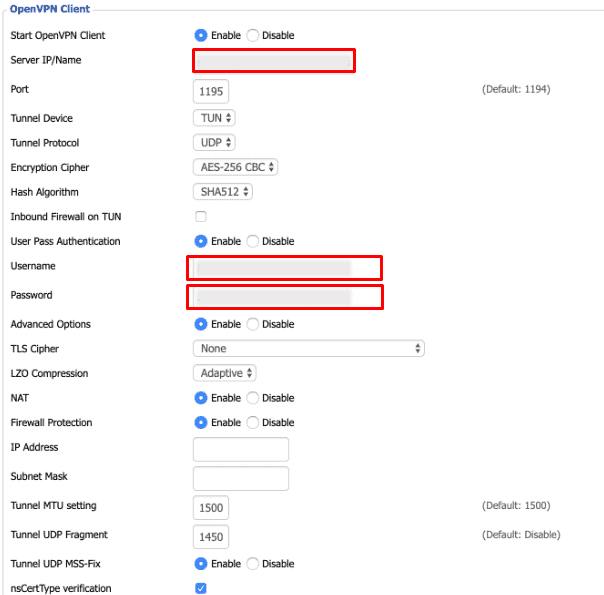Click the Tunnel MTU setting field

coord(211,507)
